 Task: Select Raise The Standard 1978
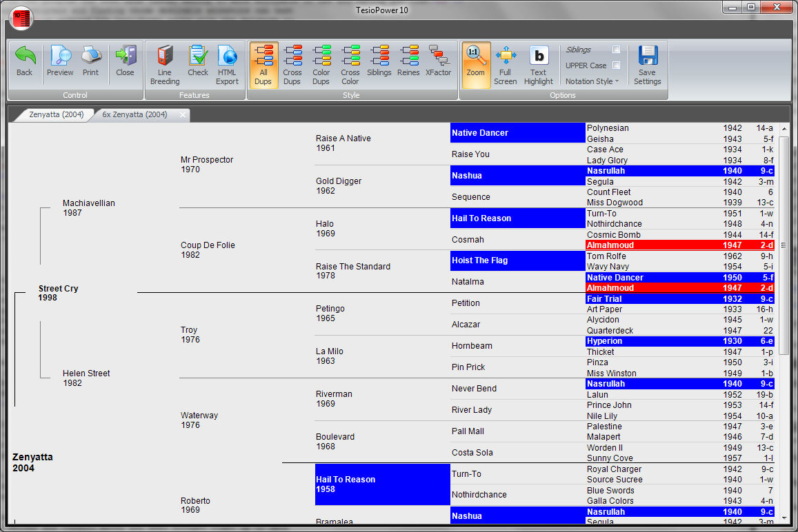(x=352, y=271)
